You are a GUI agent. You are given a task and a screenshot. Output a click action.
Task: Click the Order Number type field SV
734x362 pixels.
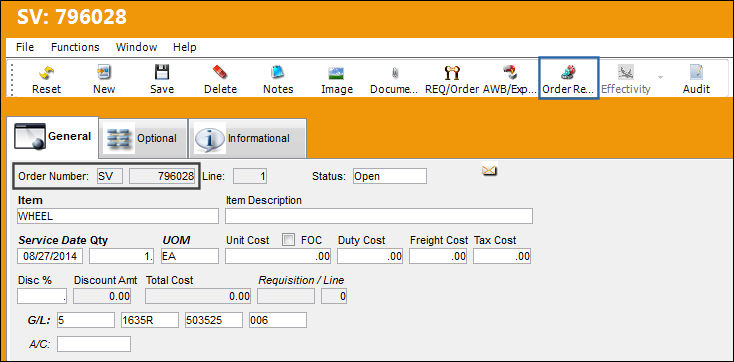(110, 177)
